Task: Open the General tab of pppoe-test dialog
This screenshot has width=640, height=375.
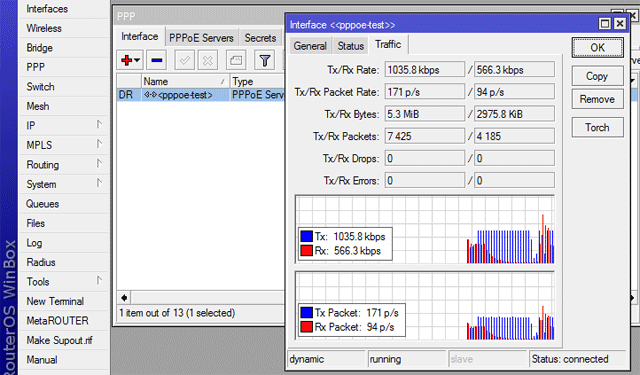Action: pyautogui.click(x=310, y=46)
